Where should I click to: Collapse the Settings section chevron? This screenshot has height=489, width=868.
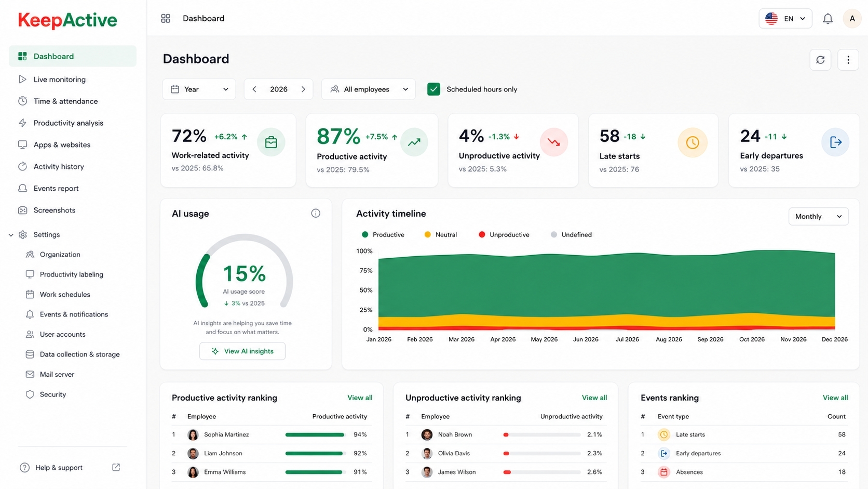(x=11, y=235)
